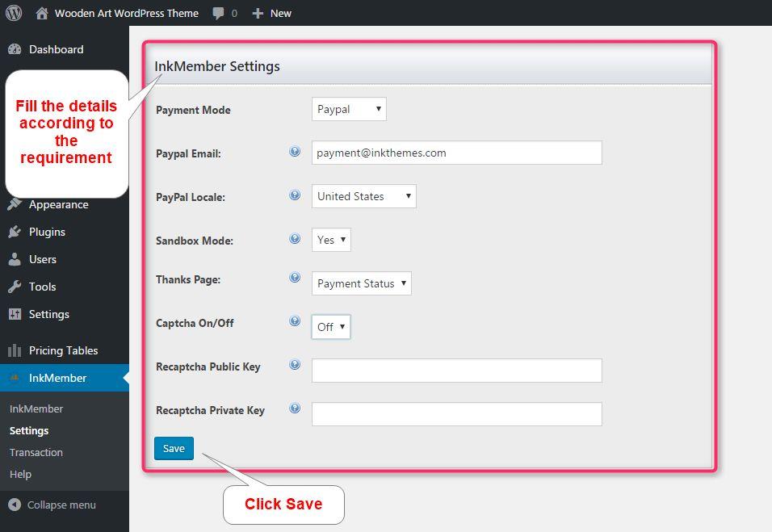This screenshot has width=772, height=532.
Task: Click the Pricing Tables bar chart icon
Action: click(15, 350)
